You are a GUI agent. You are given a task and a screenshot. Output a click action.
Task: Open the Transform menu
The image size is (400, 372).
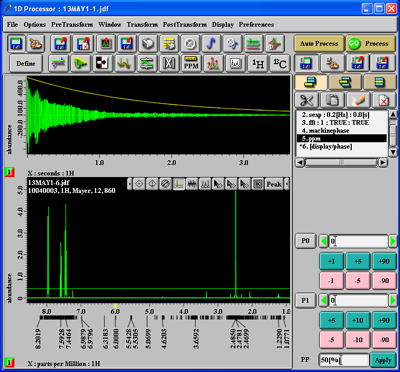(142, 25)
